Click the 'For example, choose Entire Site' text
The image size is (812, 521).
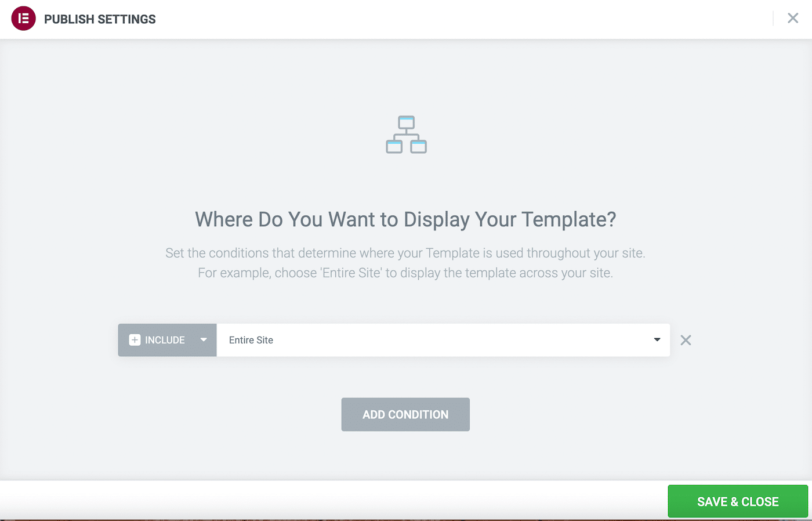(405, 273)
